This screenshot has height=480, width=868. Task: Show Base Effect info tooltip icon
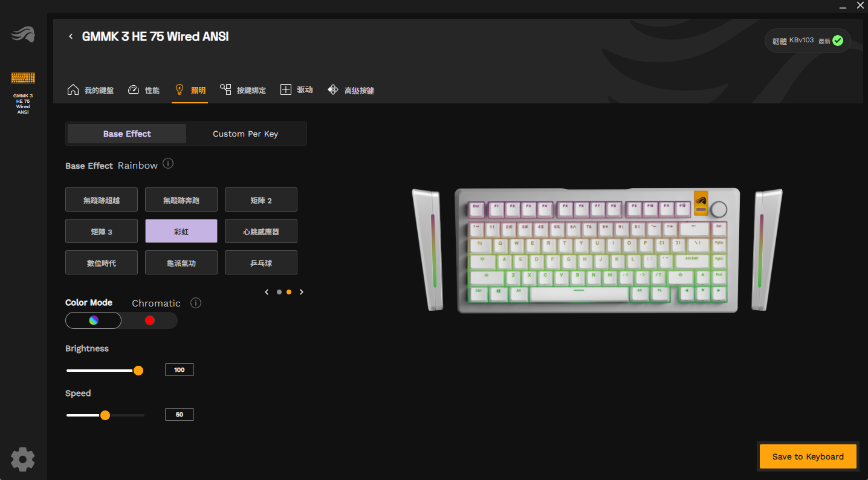point(169,164)
